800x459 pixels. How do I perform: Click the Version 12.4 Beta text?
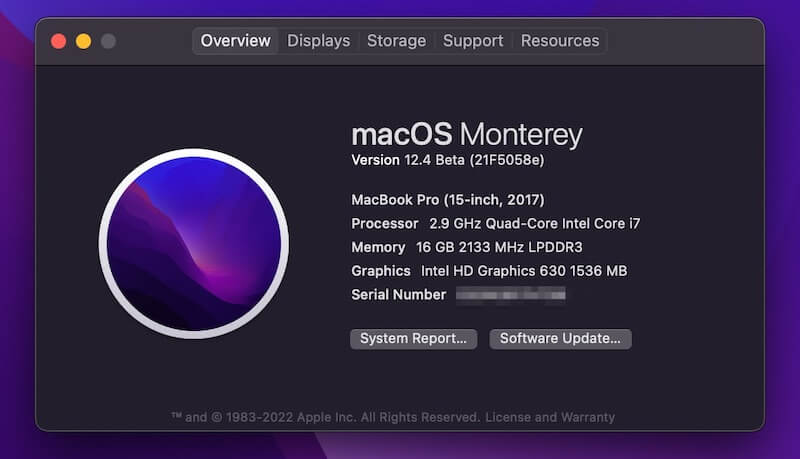pyautogui.click(x=447, y=160)
